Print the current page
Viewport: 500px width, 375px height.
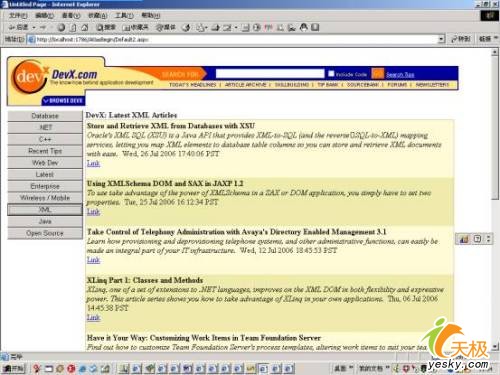click(215, 27)
